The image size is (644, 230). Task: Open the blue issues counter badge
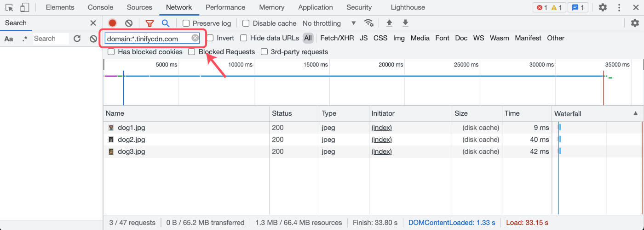tap(578, 7)
